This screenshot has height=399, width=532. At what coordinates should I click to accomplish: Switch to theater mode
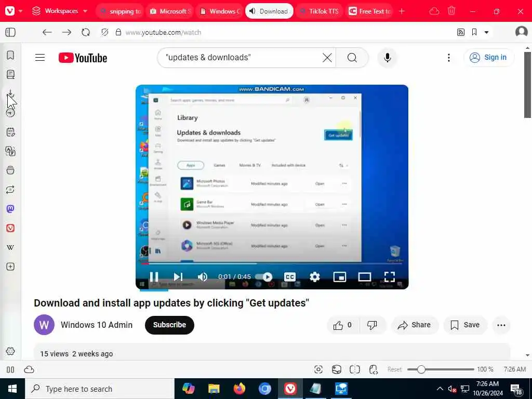364,277
